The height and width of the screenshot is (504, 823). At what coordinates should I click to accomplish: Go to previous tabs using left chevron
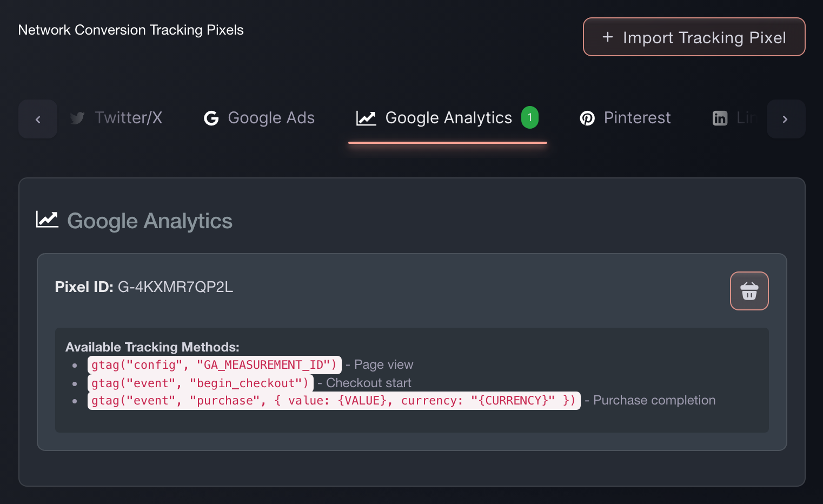(x=38, y=119)
